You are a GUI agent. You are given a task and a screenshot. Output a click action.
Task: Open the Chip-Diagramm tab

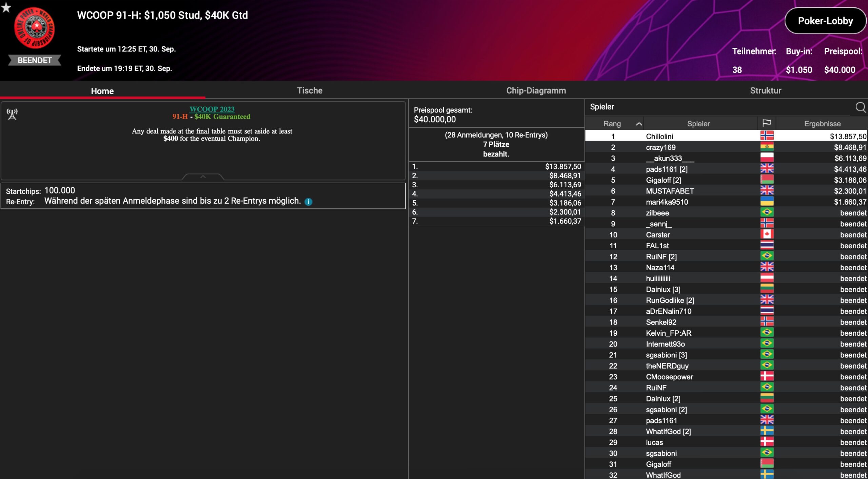point(536,90)
